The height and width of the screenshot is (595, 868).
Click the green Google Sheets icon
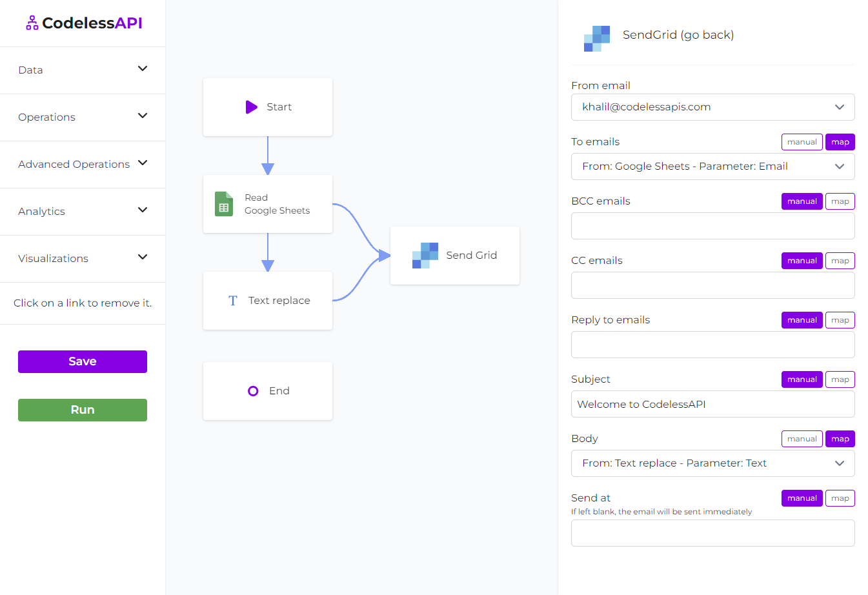click(x=224, y=204)
